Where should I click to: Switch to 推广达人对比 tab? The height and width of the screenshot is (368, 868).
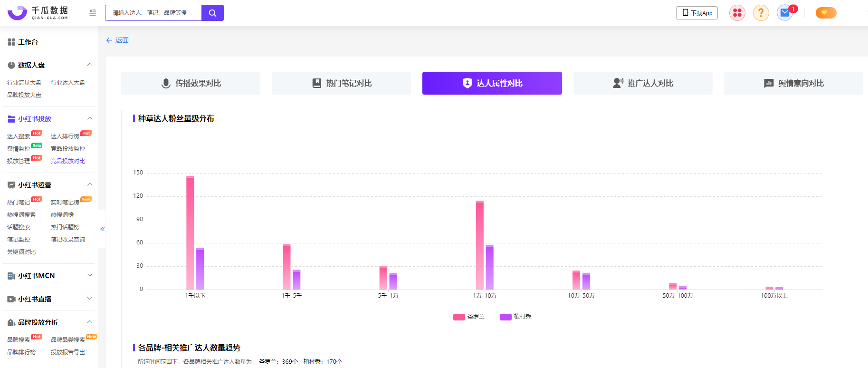click(x=643, y=83)
